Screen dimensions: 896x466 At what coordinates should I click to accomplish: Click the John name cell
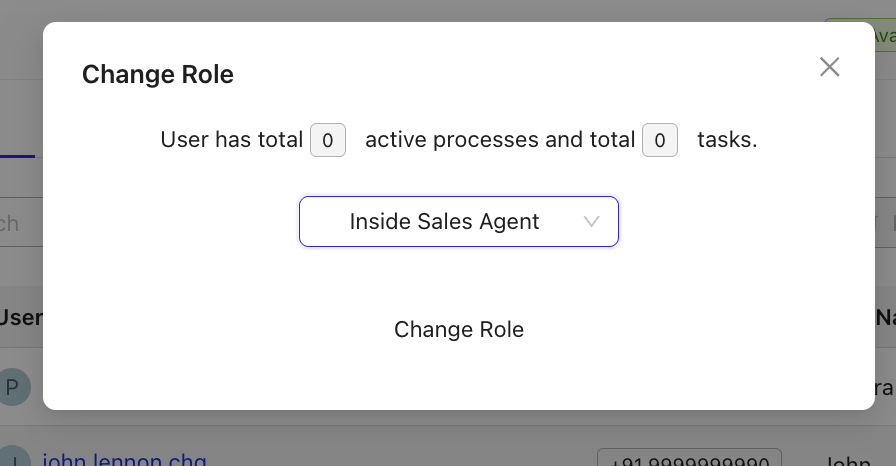click(x=848, y=461)
